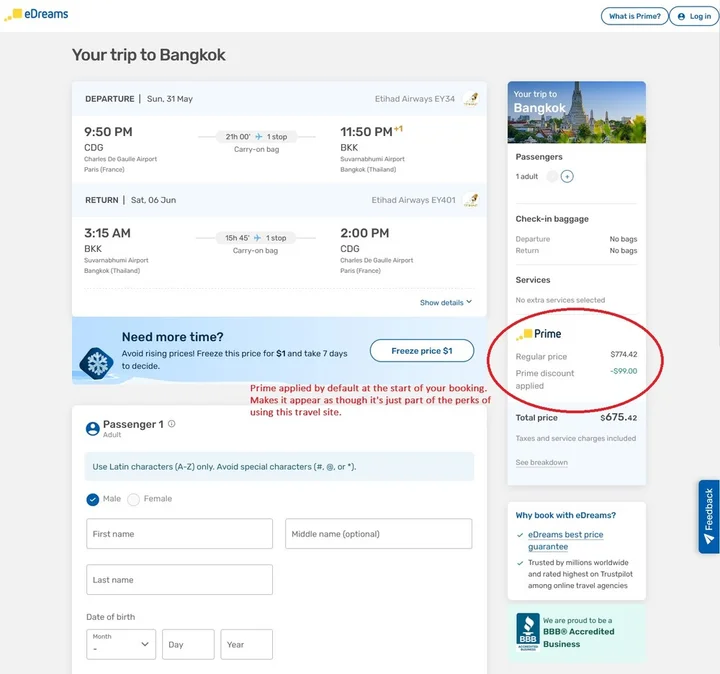Focus the First name field

(180, 534)
